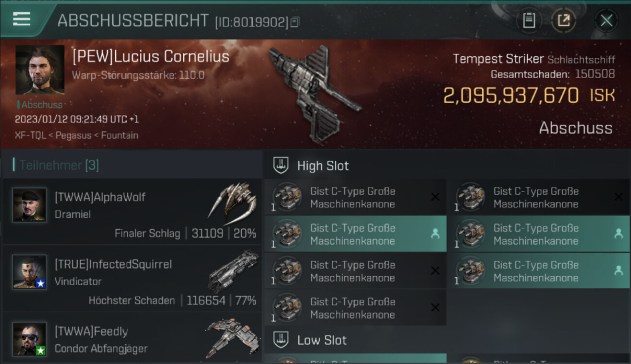The width and height of the screenshot is (631, 364).
Task: Share the kill report externally
Action: [564, 20]
